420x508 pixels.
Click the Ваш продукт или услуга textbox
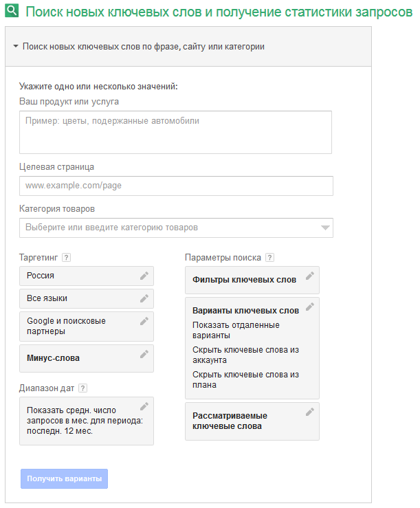pyautogui.click(x=175, y=132)
